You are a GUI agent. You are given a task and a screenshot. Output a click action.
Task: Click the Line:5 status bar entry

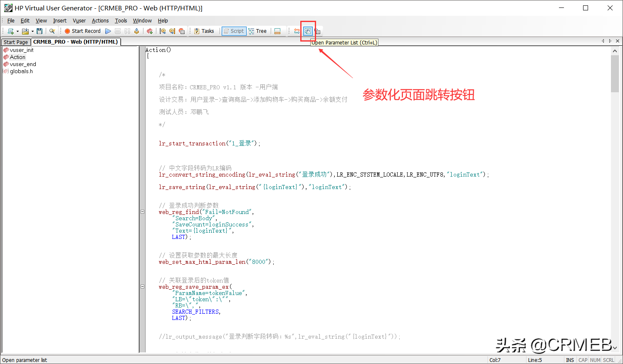535,360
